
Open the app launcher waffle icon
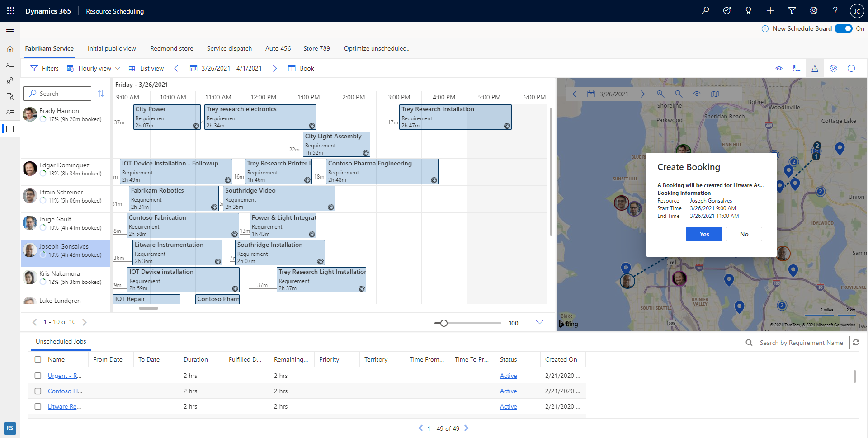[x=11, y=11]
